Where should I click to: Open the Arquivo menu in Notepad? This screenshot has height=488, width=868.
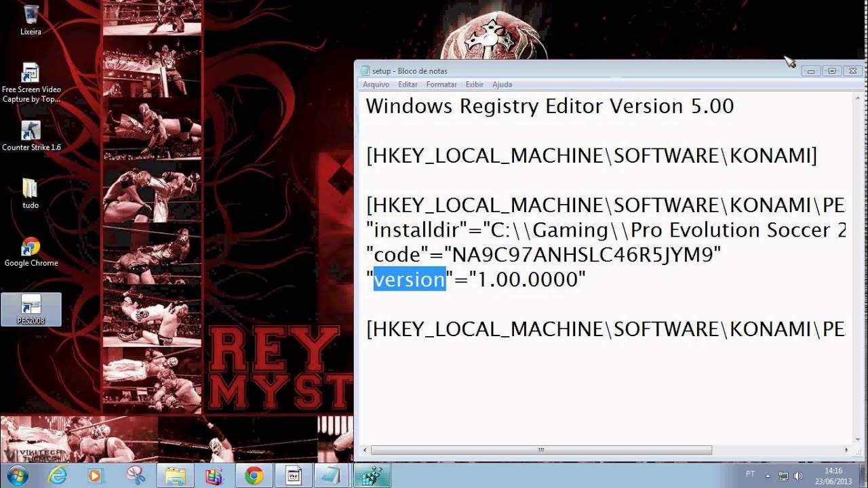(376, 85)
